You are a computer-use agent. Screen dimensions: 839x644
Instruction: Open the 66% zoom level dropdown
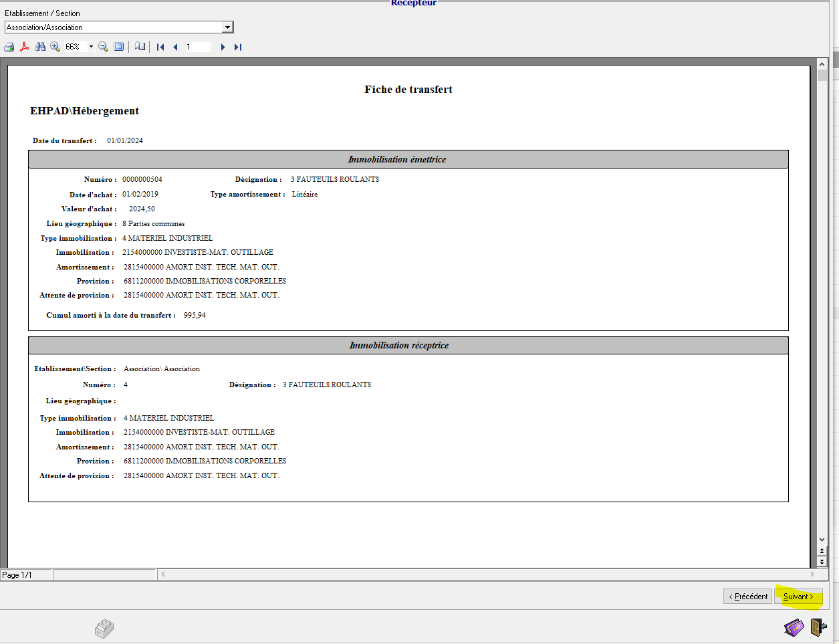[91, 47]
